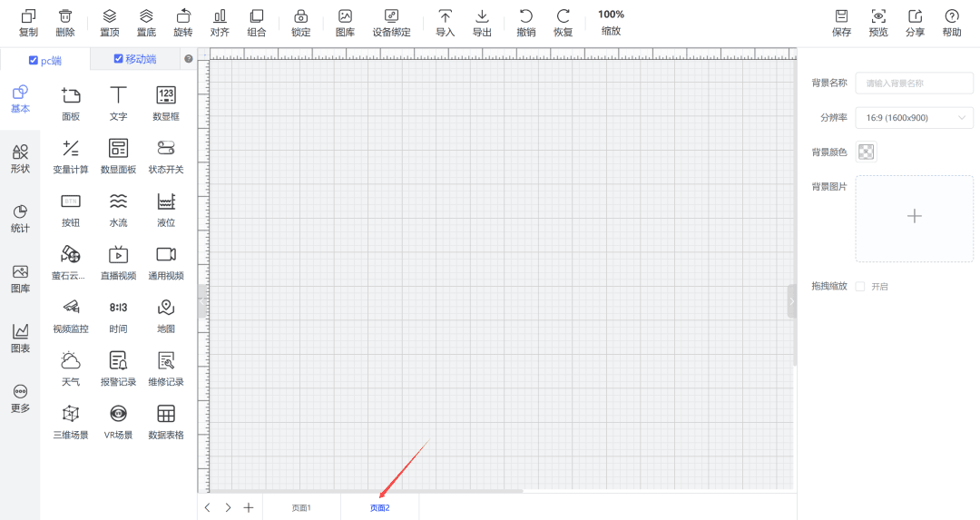Select the 维修记录 component

coord(166,368)
